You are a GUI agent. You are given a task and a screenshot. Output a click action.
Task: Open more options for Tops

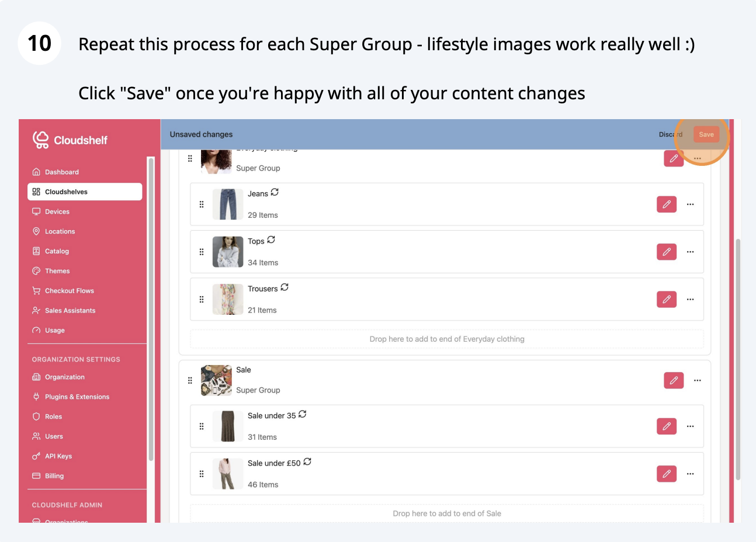[x=691, y=252]
